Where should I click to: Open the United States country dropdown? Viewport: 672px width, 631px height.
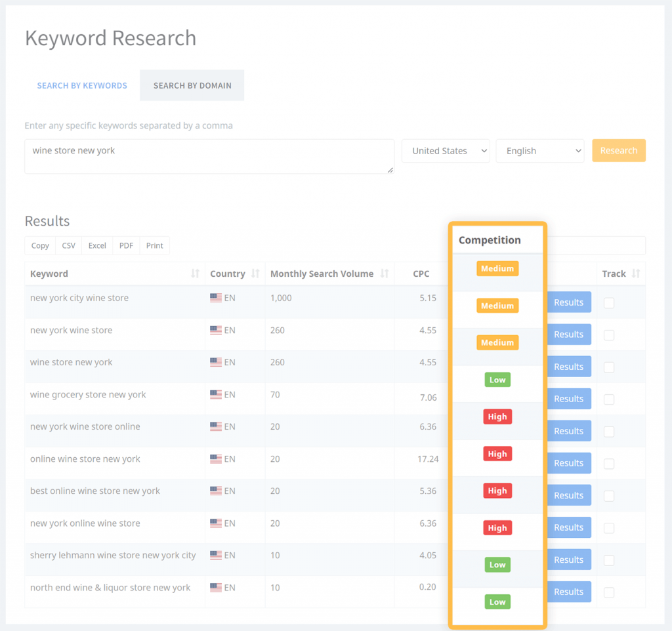(446, 151)
